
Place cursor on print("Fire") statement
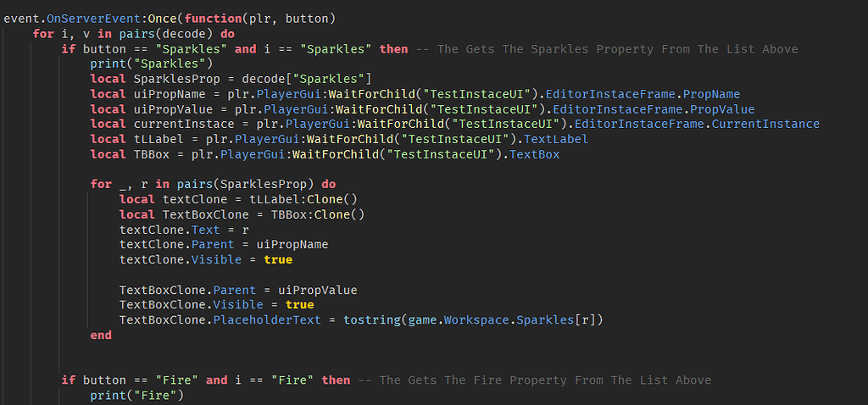pos(136,396)
